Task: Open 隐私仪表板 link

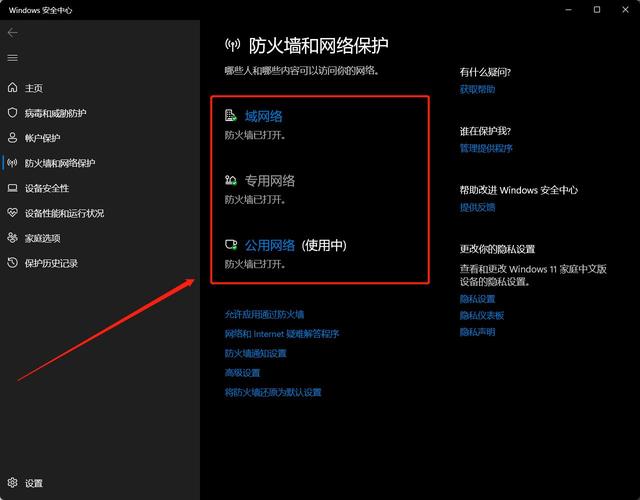Action: [482, 316]
